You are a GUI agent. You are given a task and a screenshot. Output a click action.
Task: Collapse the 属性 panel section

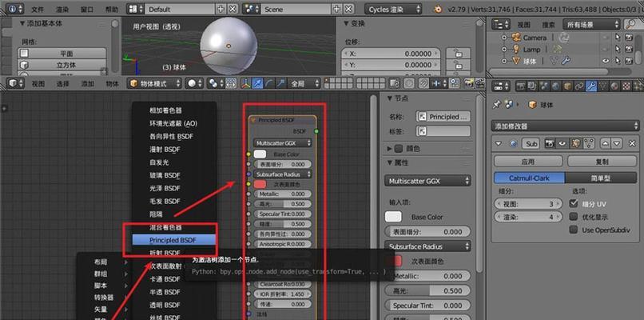(390, 163)
